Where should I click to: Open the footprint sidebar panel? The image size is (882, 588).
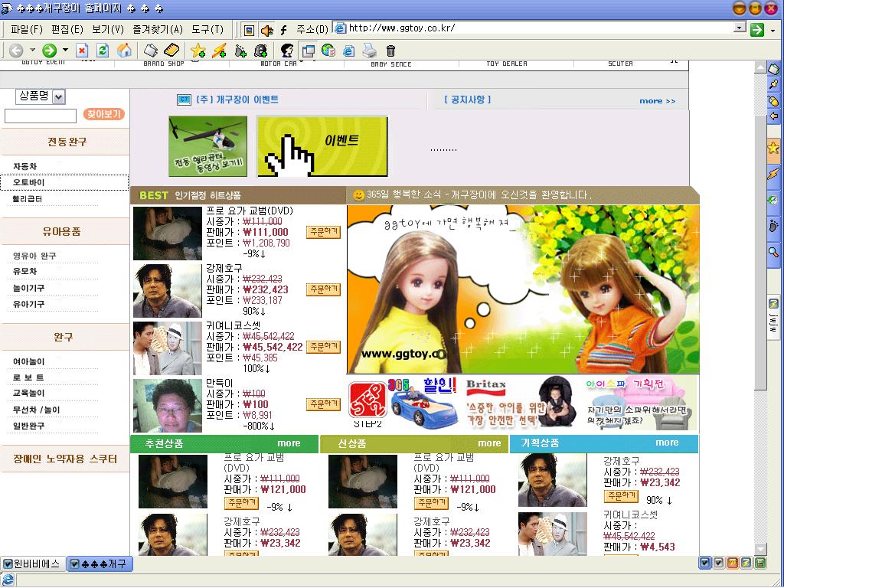[x=773, y=226]
